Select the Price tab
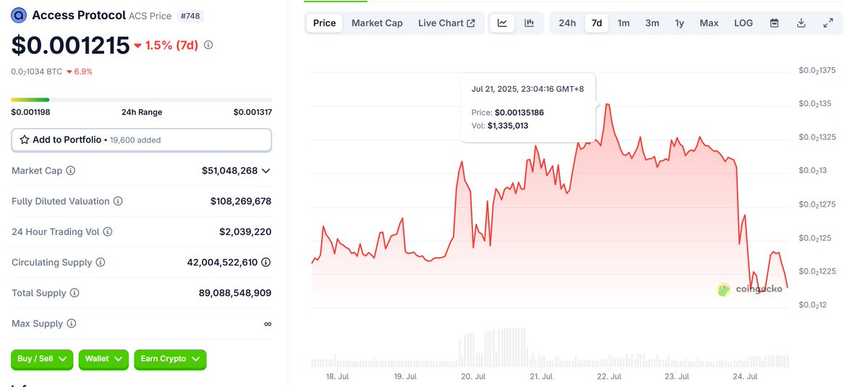This screenshot has height=387, width=868. click(324, 23)
